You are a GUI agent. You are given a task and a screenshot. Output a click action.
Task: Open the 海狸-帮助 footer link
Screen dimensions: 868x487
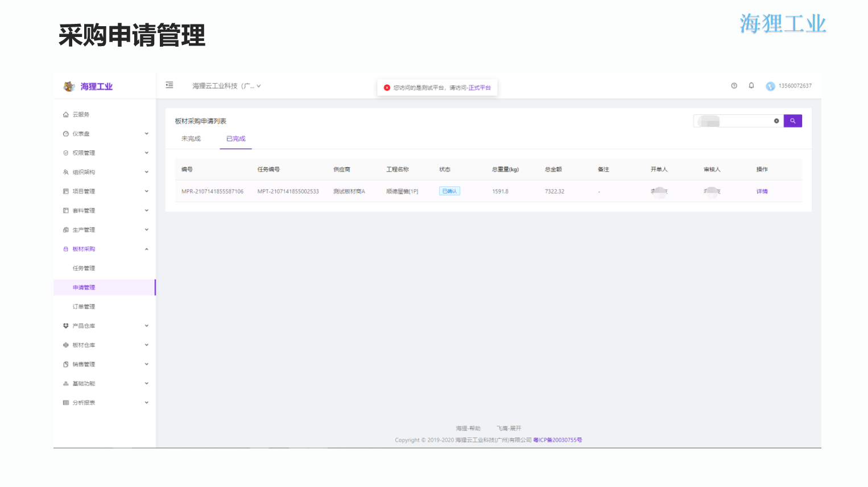pyautogui.click(x=468, y=428)
